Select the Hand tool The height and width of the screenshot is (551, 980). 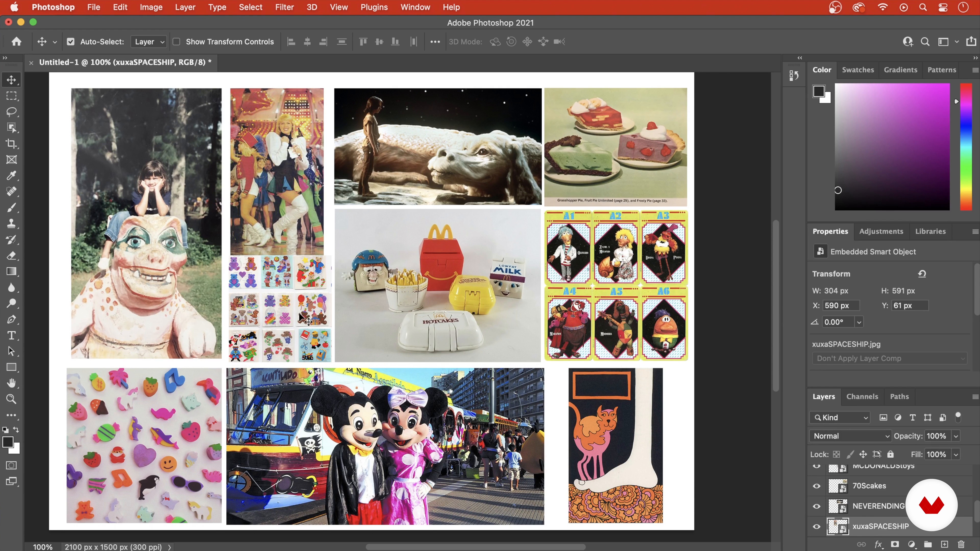pos(11,383)
